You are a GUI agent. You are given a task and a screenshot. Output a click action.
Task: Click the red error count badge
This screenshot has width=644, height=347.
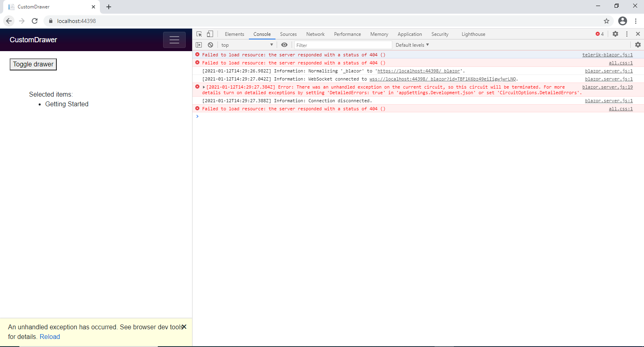600,34
